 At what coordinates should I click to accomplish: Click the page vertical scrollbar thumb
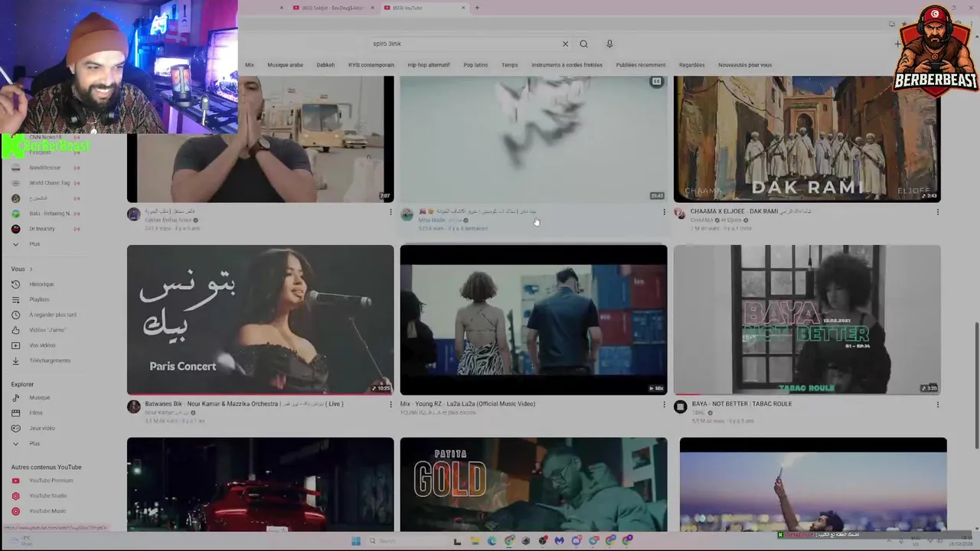976,386
